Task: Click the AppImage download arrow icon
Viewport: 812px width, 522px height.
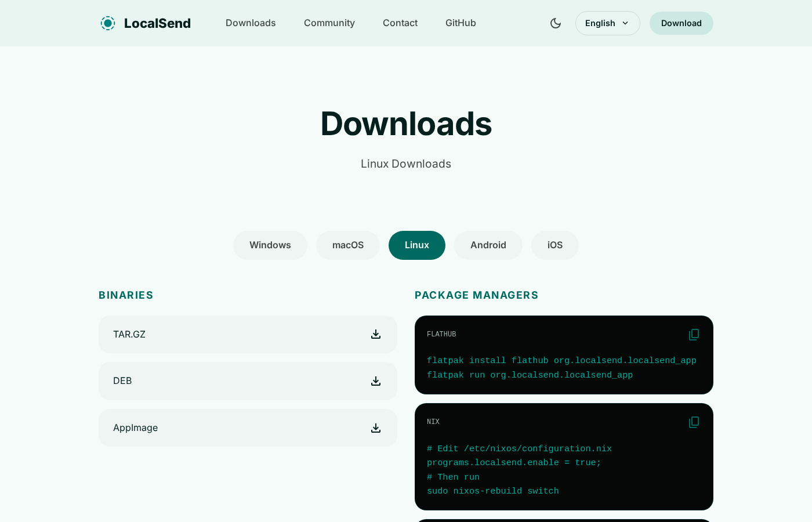Action: pos(376,428)
